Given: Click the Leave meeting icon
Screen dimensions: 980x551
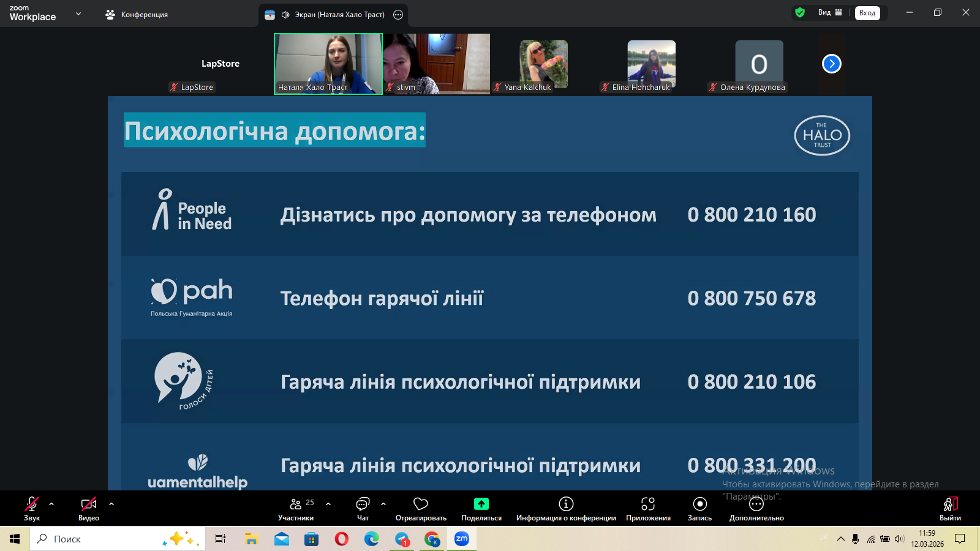Looking at the screenshot, I should [x=950, y=504].
